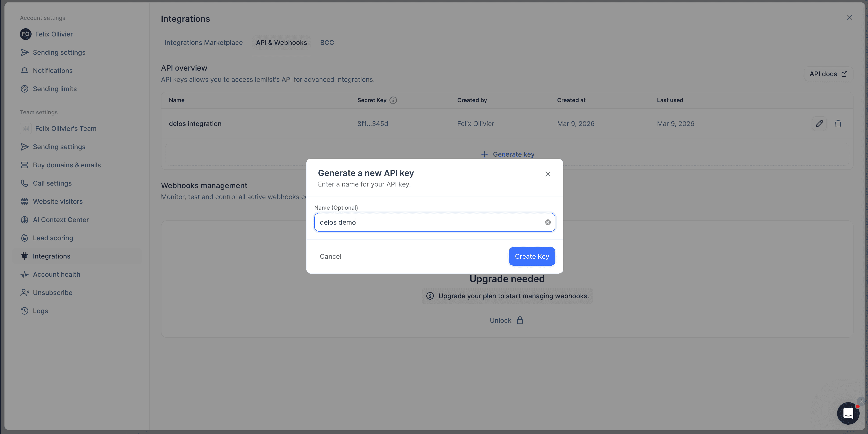
Task: Select the API & Webhooks tab
Action: click(281, 43)
